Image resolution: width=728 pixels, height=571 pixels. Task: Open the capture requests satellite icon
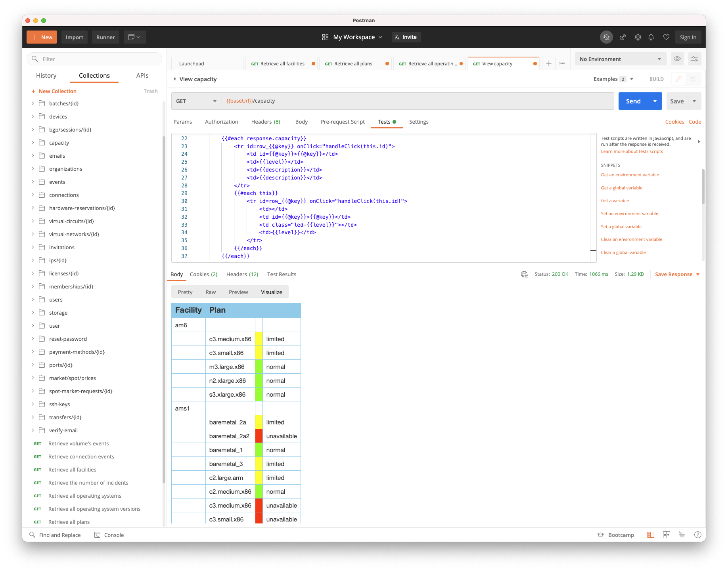[623, 37]
